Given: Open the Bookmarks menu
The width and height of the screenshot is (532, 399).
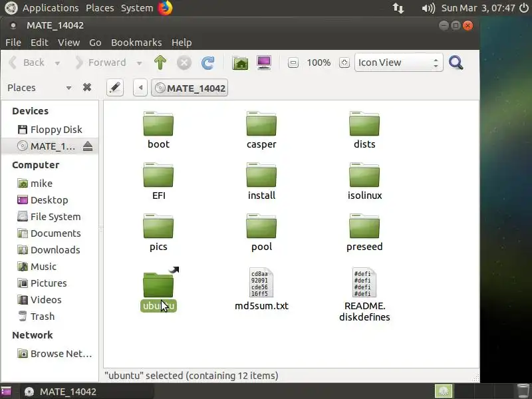Looking at the screenshot, I should click(136, 43).
